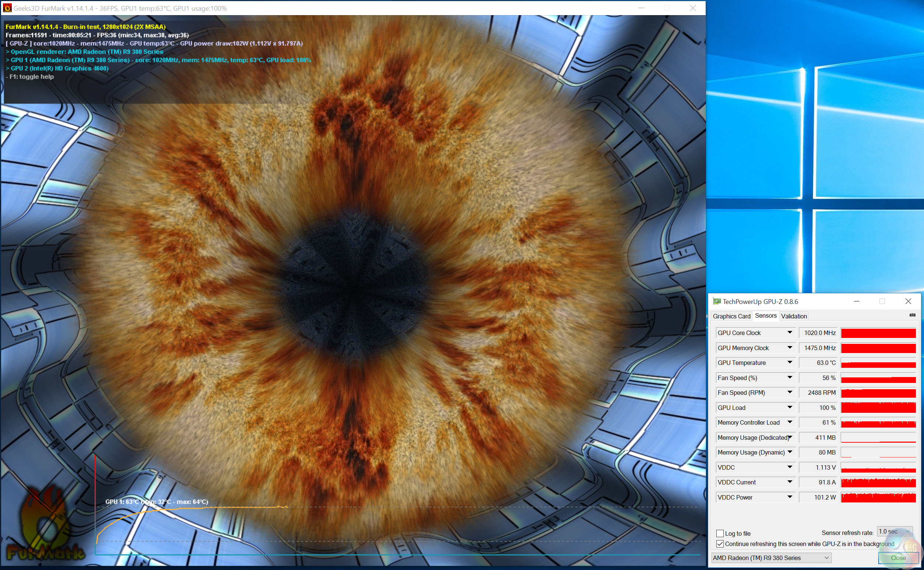Uncheck Continue refreshing in background option
The image size is (924, 570).
[720, 543]
